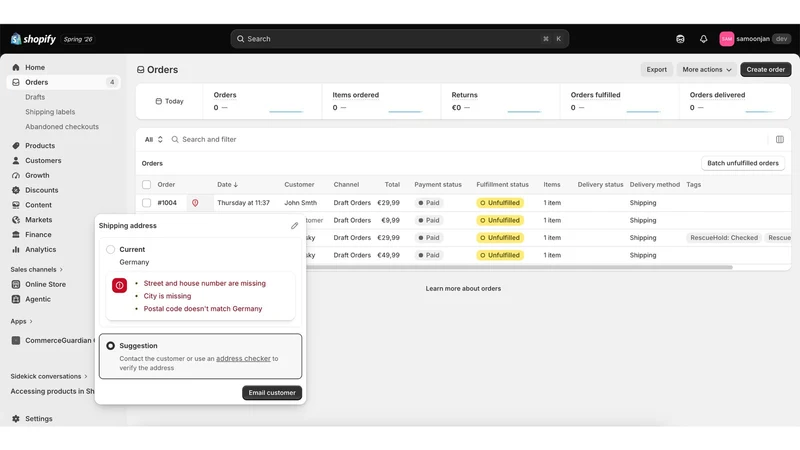Click the Returns metric card

click(x=501, y=101)
